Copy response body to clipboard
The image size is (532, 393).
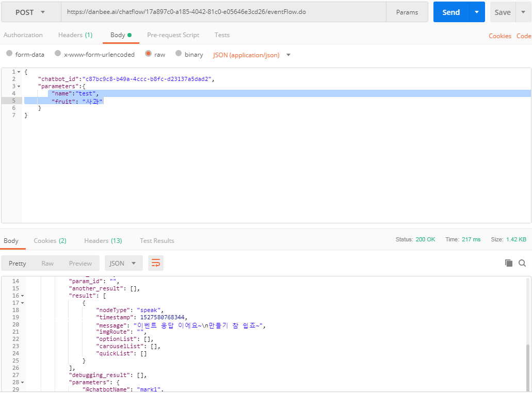(x=509, y=263)
